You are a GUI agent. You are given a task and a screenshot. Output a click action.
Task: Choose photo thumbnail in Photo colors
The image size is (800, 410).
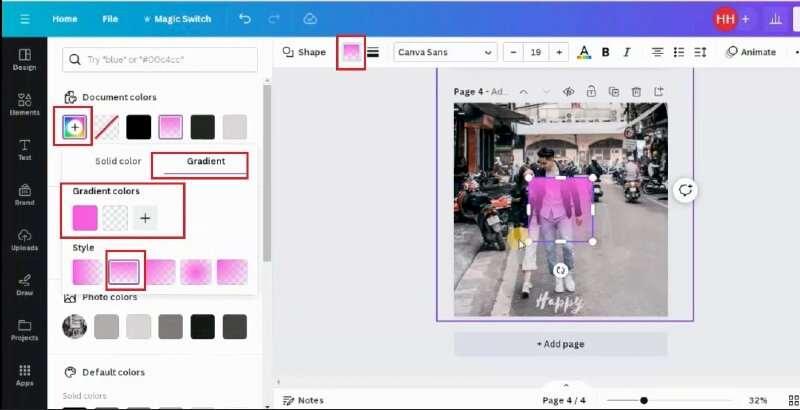[75, 326]
